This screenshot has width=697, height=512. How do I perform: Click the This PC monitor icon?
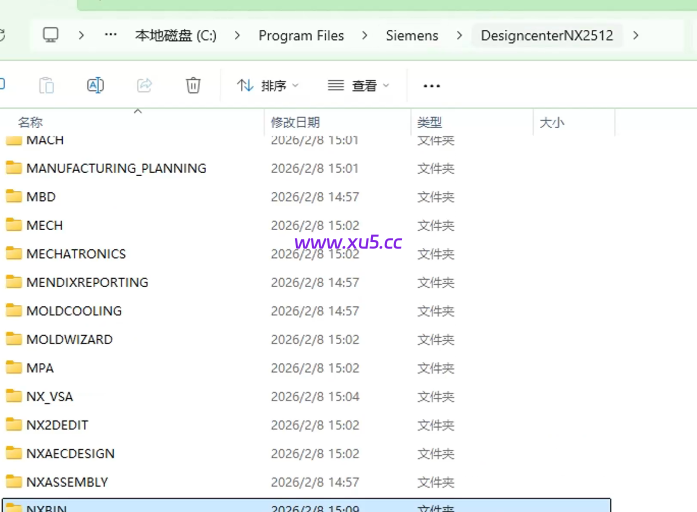51,35
